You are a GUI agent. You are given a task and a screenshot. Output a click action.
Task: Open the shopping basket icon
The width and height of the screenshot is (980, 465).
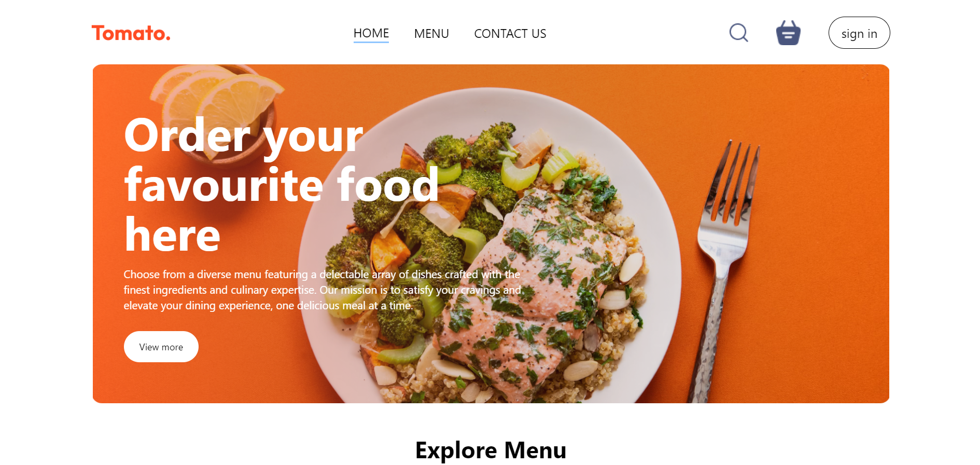(x=788, y=33)
